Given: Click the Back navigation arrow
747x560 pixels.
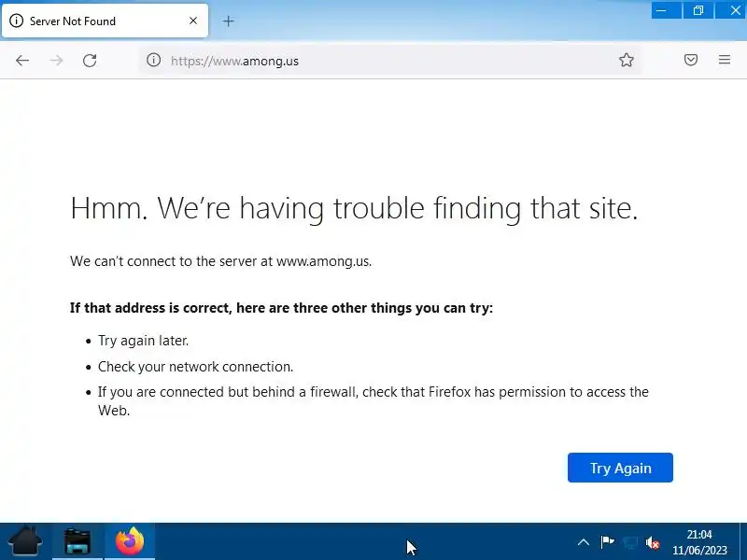Looking at the screenshot, I should 22,61.
